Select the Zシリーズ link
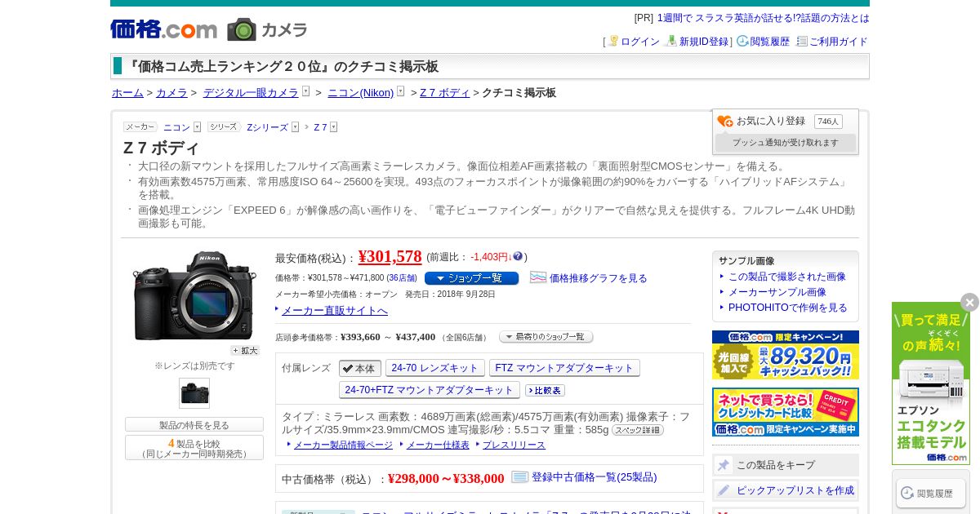 267,127
